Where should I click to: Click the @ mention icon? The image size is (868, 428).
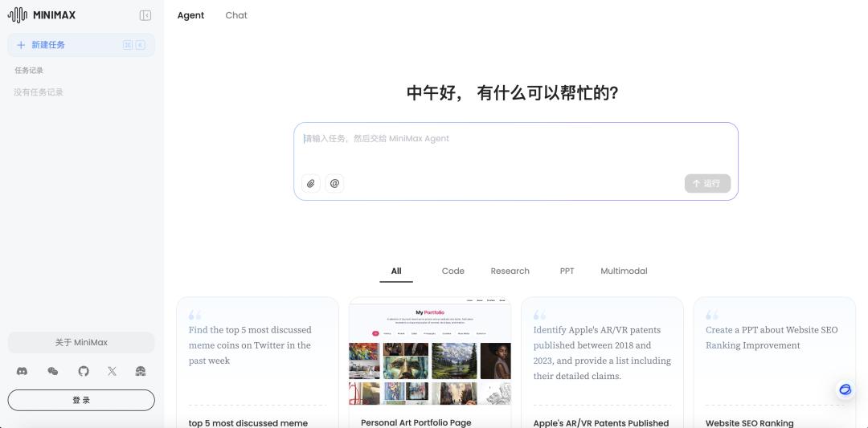335,183
